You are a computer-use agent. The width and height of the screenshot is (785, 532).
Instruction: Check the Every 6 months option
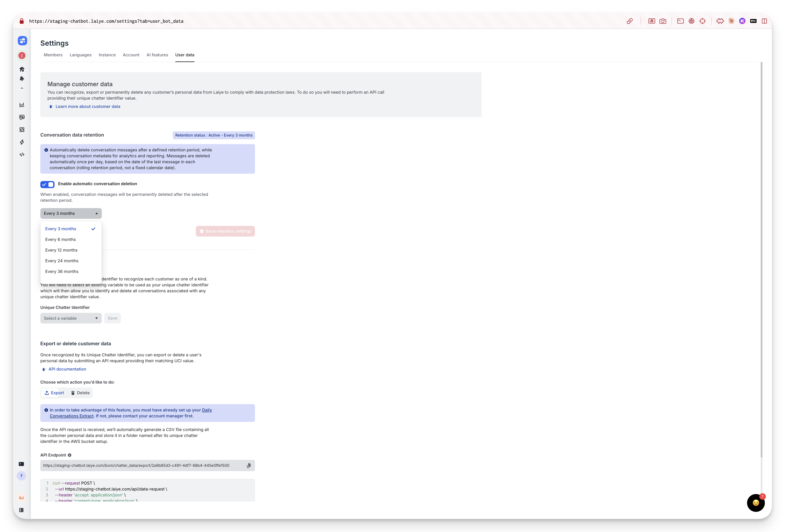pos(61,239)
